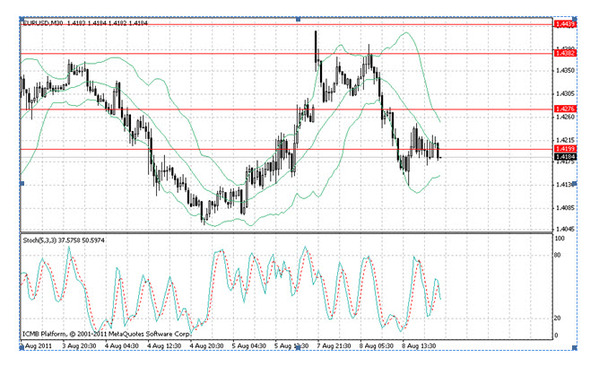Click the Stoch(5,3,3) indicator label
This screenshot has height=375, width=599.
click(40, 241)
